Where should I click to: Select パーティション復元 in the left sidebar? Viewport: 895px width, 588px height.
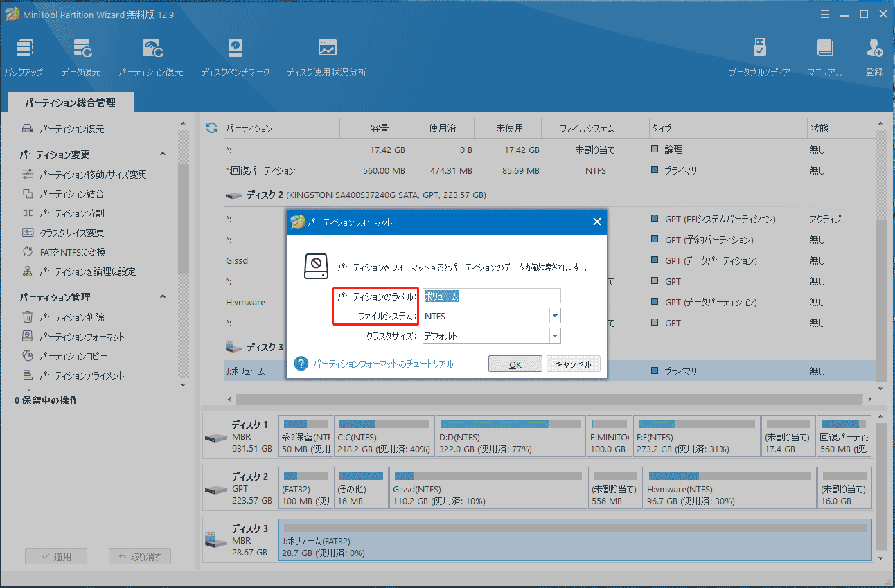pyautogui.click(x=72, y=129)
